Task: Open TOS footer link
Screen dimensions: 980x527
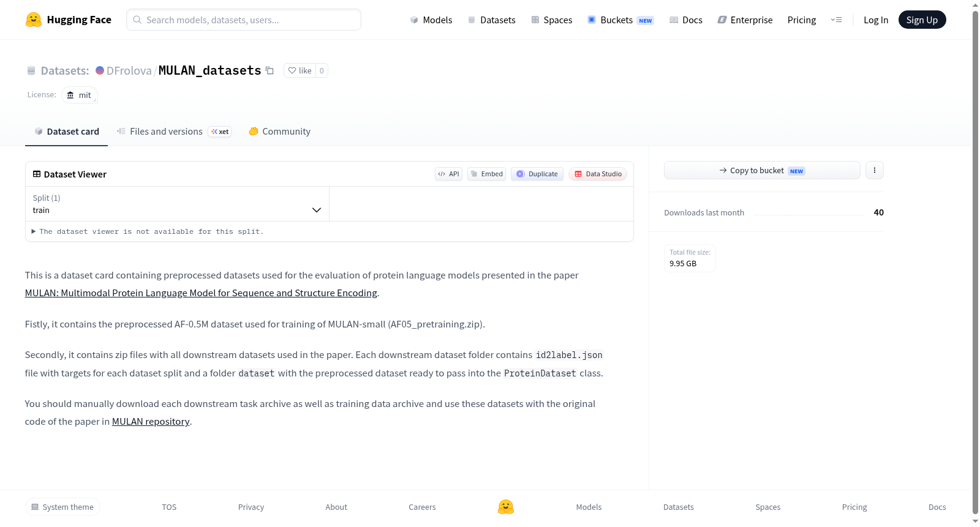Action: [x=169, y=507]
